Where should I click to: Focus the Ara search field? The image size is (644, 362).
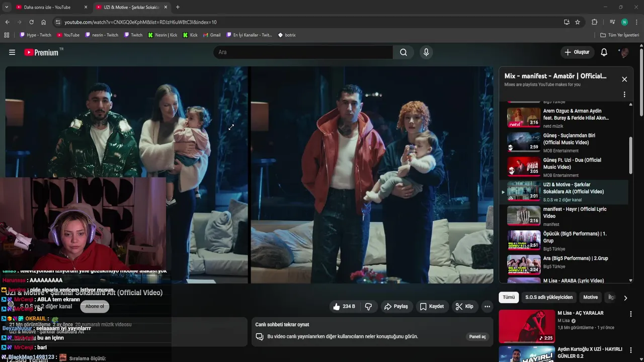click(303, 52)
